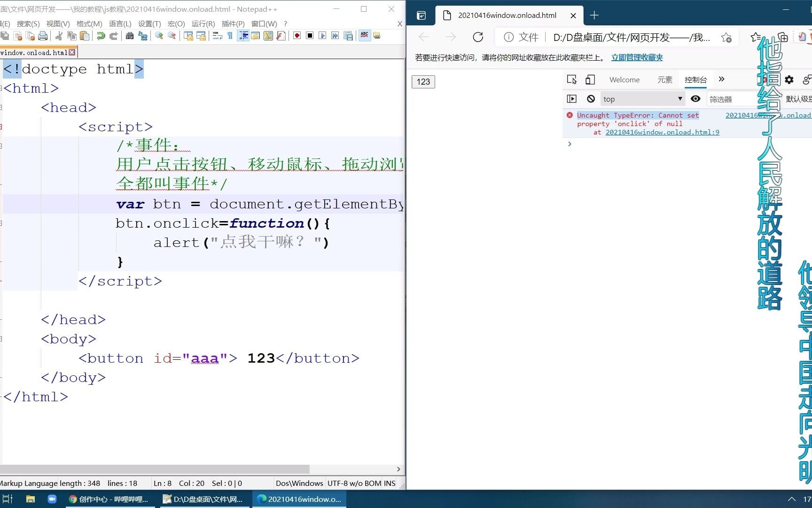Screen dimensions: 812x508
Task: Toggle show all characters pilcrow icon
Action: (x=230, y=36)
